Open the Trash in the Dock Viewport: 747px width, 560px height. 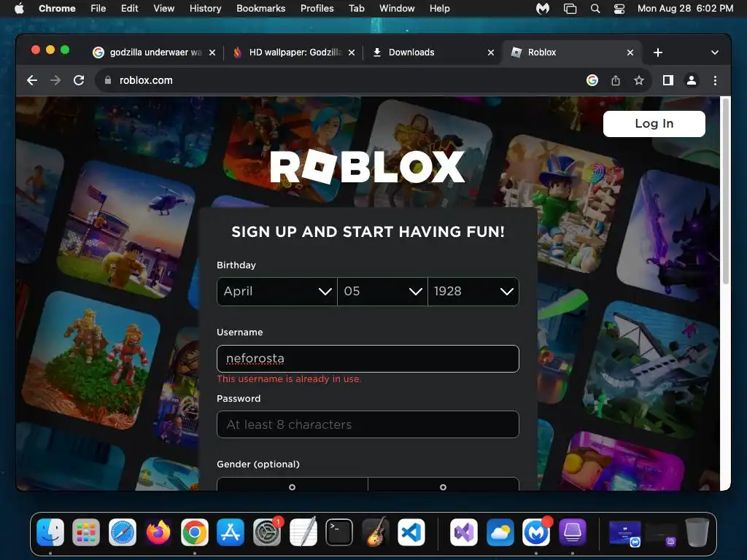click(697, 532)
